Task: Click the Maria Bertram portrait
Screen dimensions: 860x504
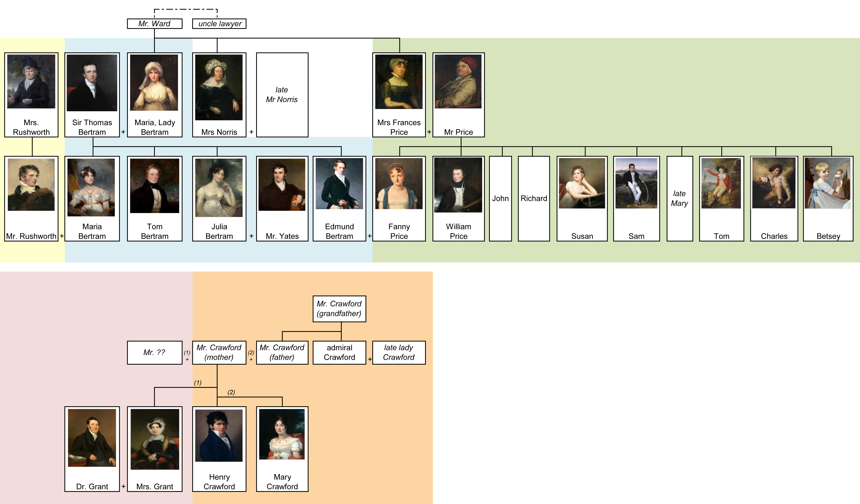Action: [91, 187]
